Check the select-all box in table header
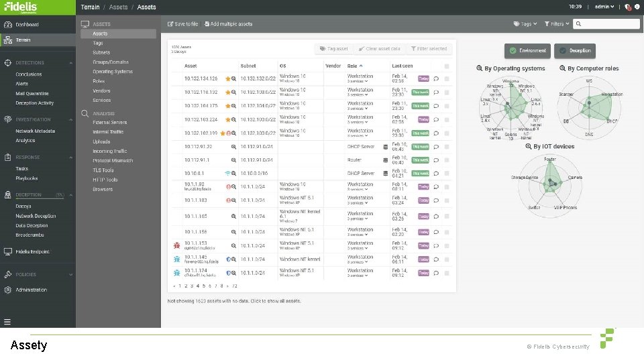Screen dimensions: 644x362 coord(447,66)
